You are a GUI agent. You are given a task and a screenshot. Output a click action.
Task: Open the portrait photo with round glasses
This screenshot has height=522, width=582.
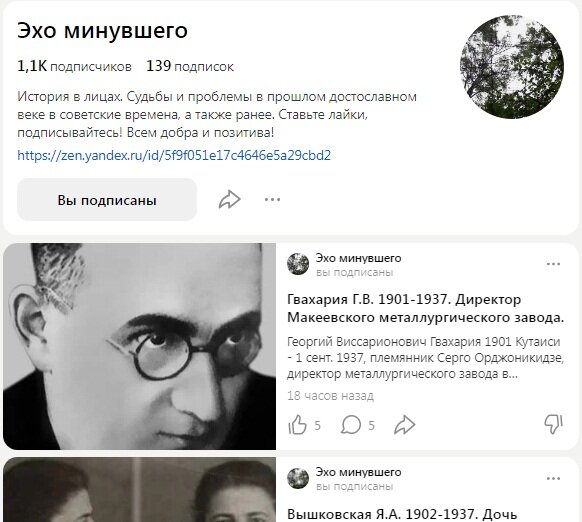(140, 346)
